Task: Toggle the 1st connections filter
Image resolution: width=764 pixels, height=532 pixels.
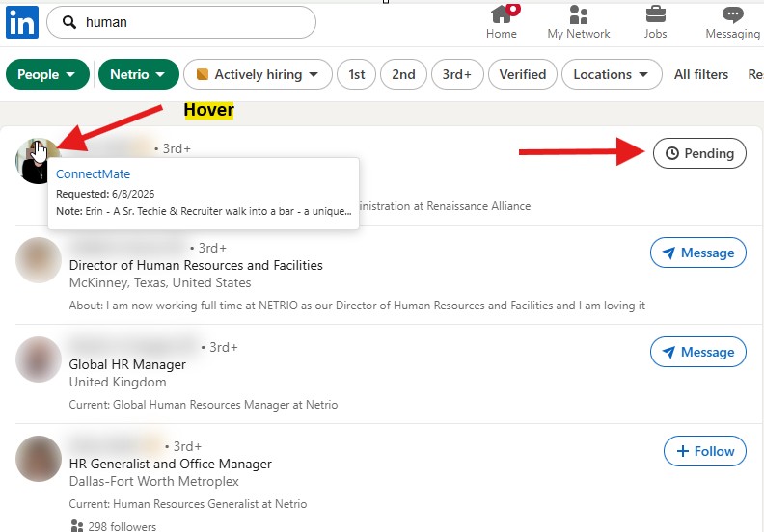Action: (356, 74)
